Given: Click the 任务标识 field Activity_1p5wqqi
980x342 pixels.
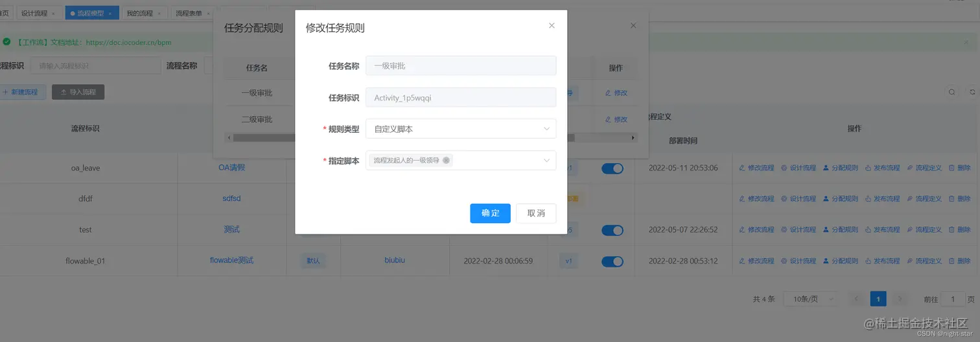Looking at the screenshot, I should [x=461, y=98].
